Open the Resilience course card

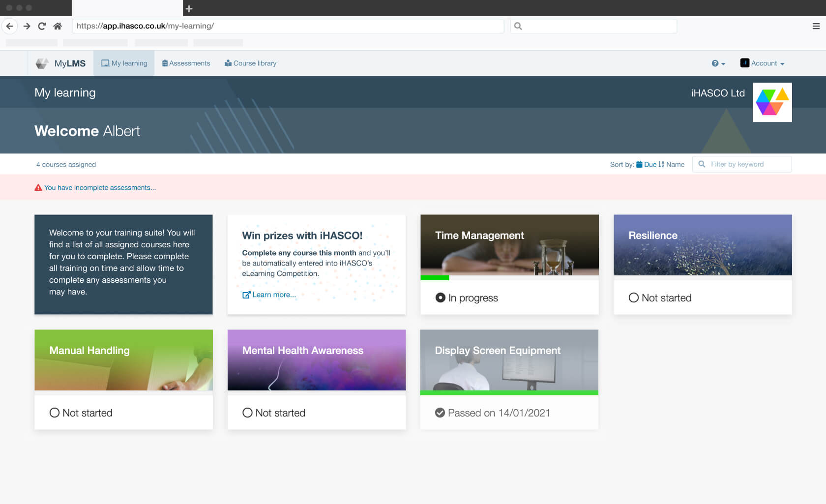703,265
